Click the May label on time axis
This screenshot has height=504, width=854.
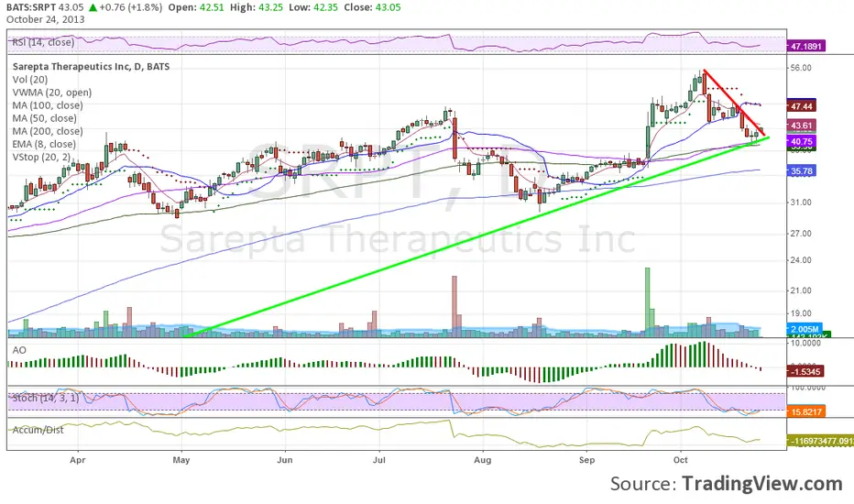point(181,460)
